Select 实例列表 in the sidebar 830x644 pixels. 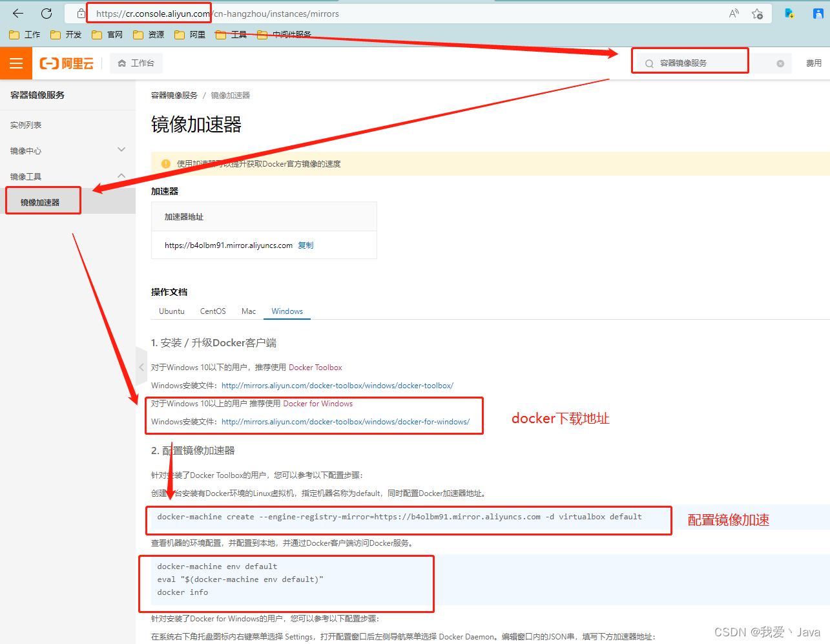tap(26, 125)
